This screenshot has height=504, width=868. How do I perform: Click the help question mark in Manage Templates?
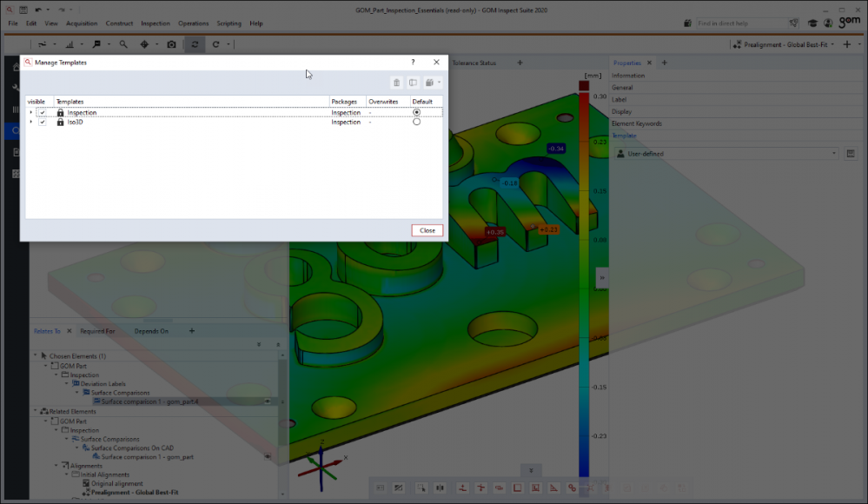click(413, 63)
